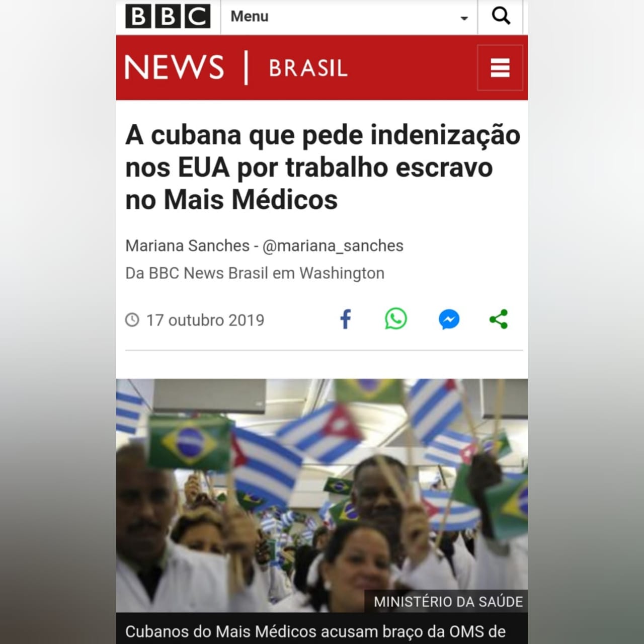Viewport: 644px width, 644px height.
Task: Share article via WhatsApp
Action: [396, 319]
